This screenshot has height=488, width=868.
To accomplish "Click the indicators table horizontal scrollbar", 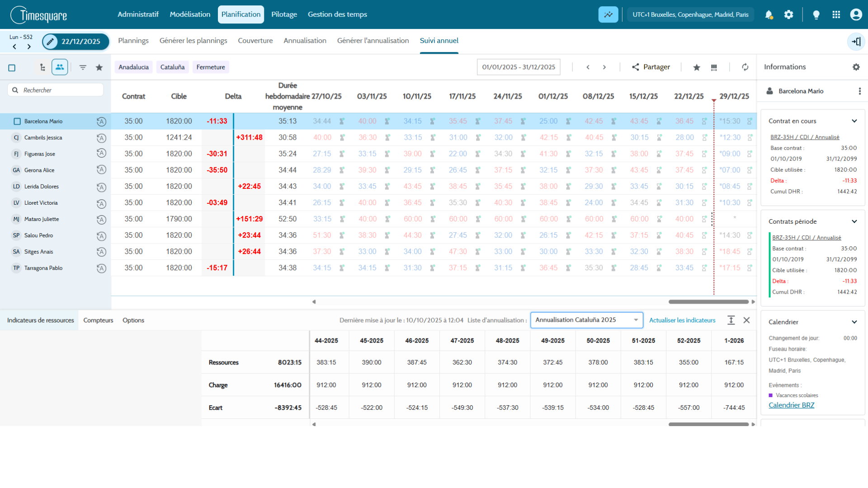I will click(x=708, y=424).
